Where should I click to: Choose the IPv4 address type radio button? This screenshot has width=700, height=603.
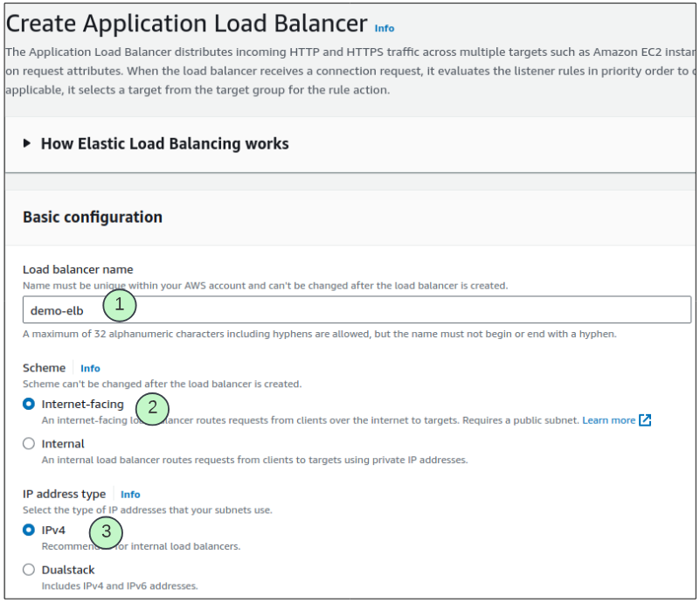[x=29, y=530]
